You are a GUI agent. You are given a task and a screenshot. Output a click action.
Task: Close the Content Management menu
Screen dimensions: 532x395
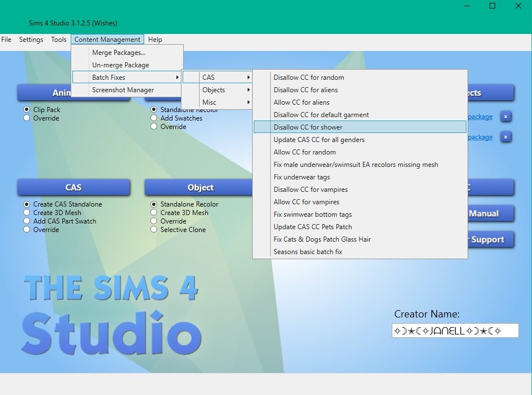pos(107,40)
